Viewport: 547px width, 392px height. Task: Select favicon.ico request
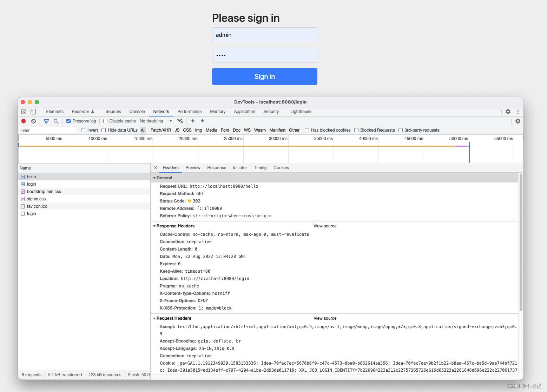(x=84, y=206)
